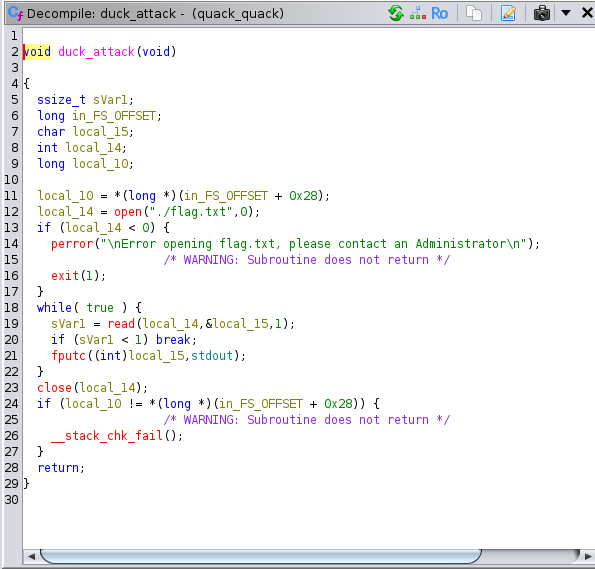
Task: Toggle the Ro read-only indicator
Action: coord(439,14)
